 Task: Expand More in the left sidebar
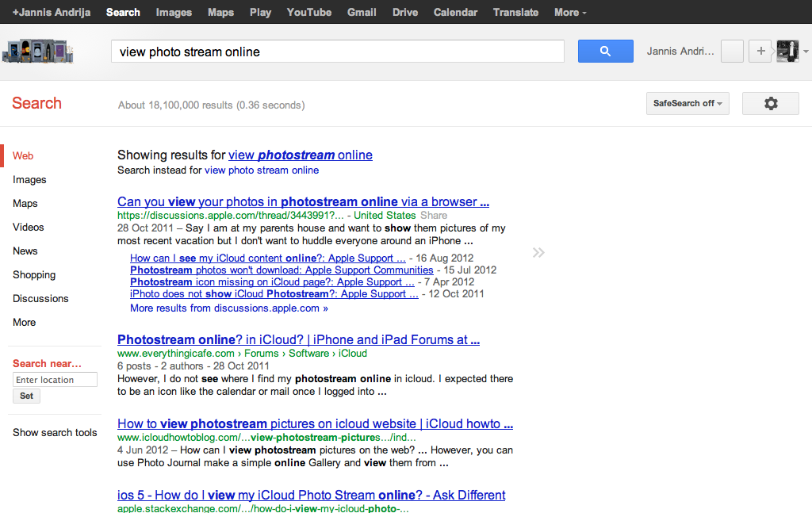25,323
